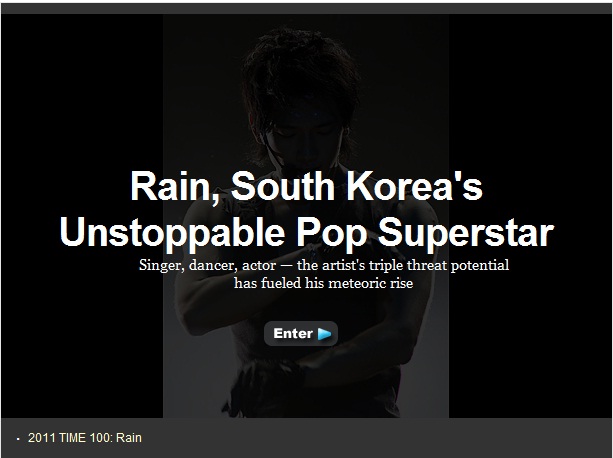
Task: Click the Enter button
Action: coord(301,333)
